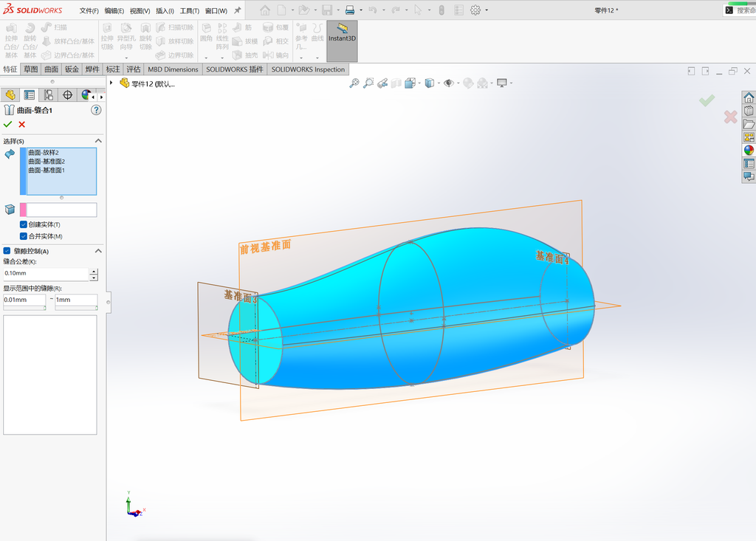Click the Home icon in quick access toolbar
This screenshot has height=541, width=756.
coord(265,10)
